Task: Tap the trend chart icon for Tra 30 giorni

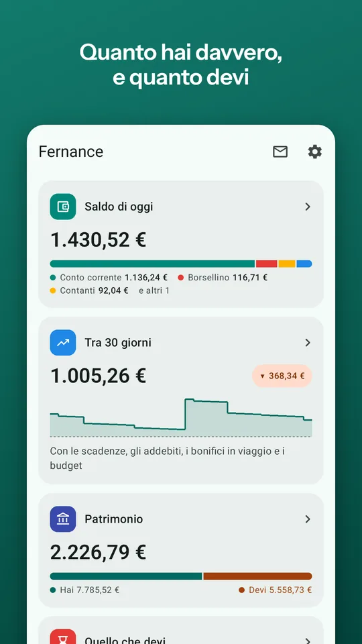Action: pyautogui.click(x=63, y=343)
